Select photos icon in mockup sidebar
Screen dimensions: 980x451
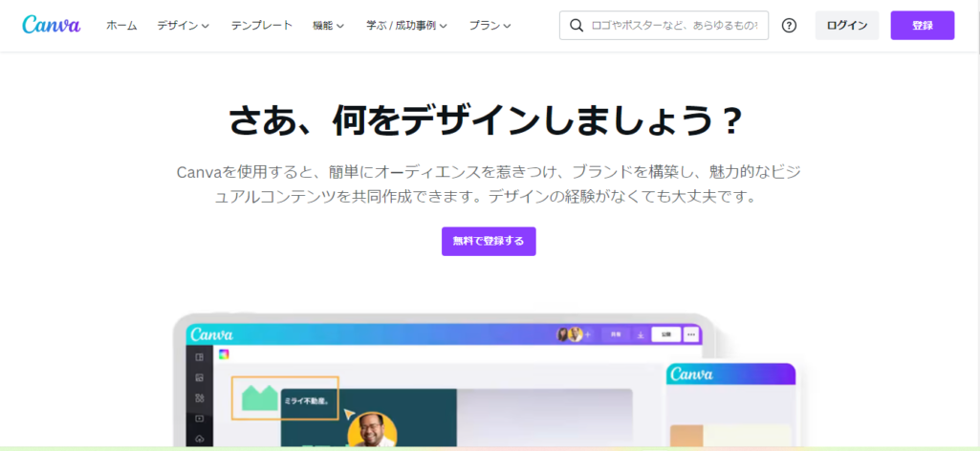(x=200, y=377)
